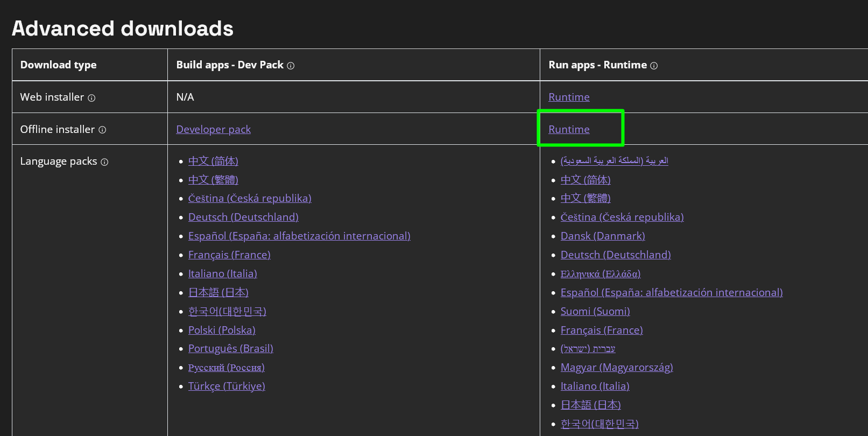
Task: Choose Türkçe (Türkiye) language pack
Action: point(227,386)
